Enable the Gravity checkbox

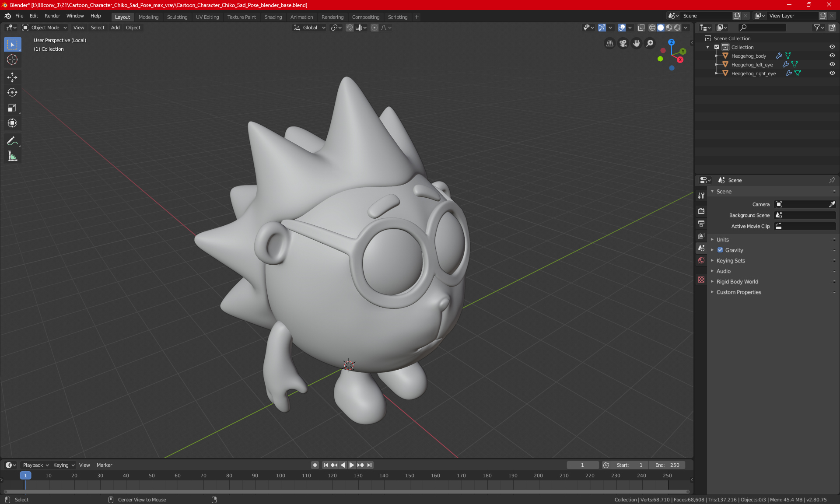pos(720,250)
